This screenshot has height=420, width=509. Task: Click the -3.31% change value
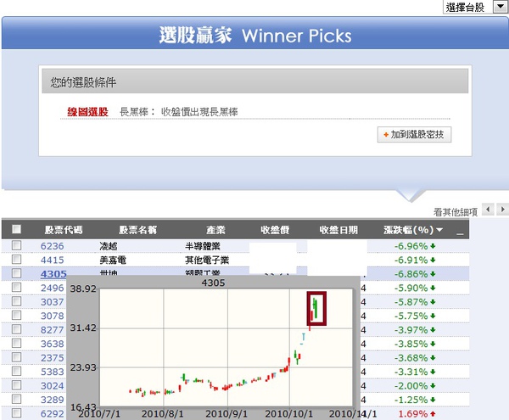coord(411,372)
